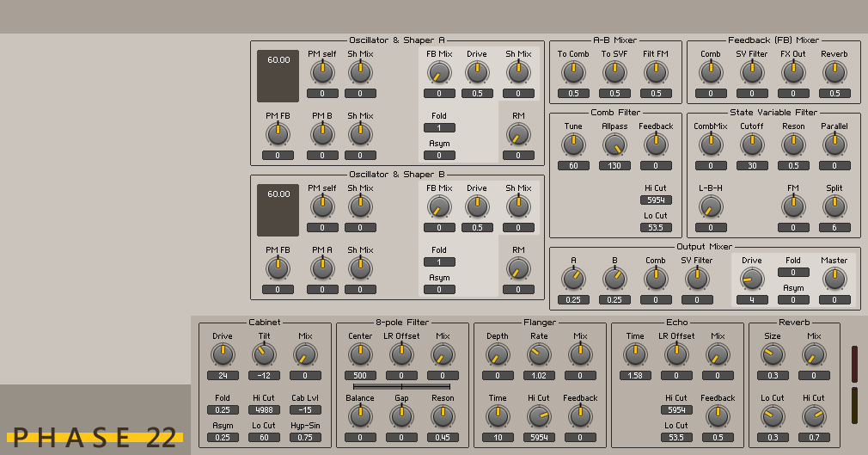
Task: Click the Reverb Size knob
Action: point(773,354)
